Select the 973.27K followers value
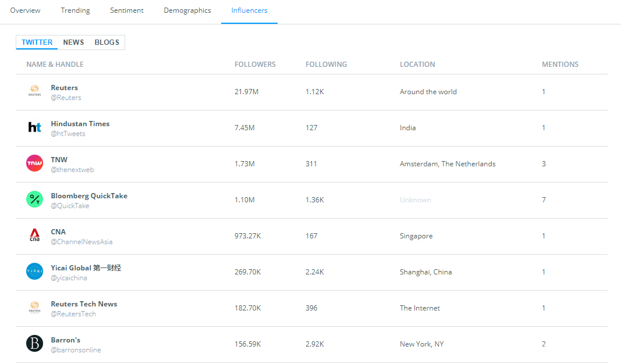 coord(247,236)
